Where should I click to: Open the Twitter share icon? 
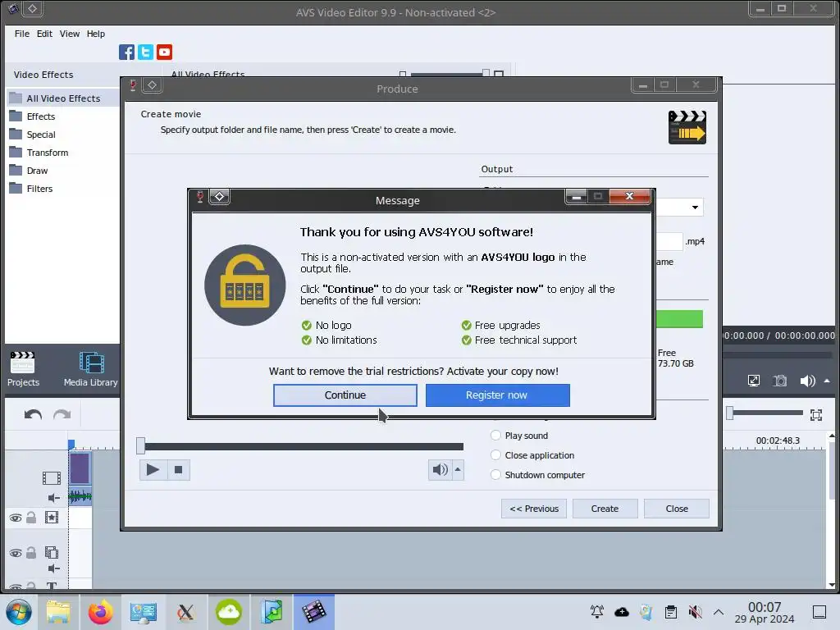pos(145,52)
